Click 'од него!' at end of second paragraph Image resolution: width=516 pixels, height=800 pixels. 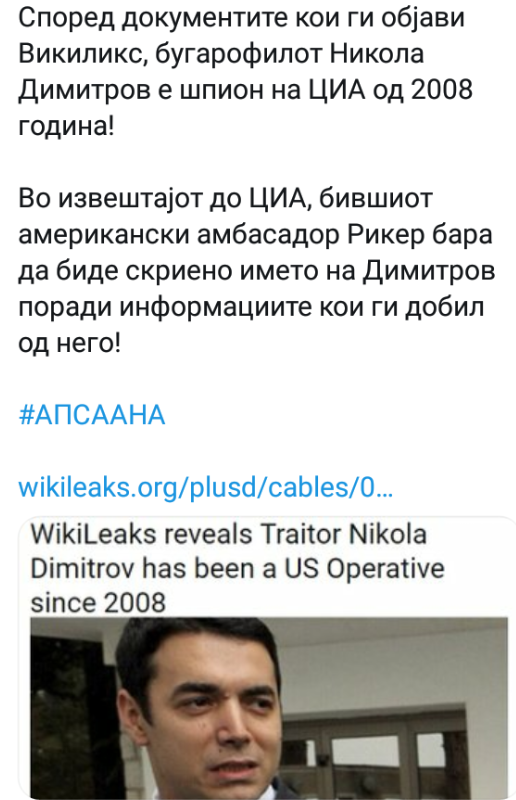[x=70, y=343]
